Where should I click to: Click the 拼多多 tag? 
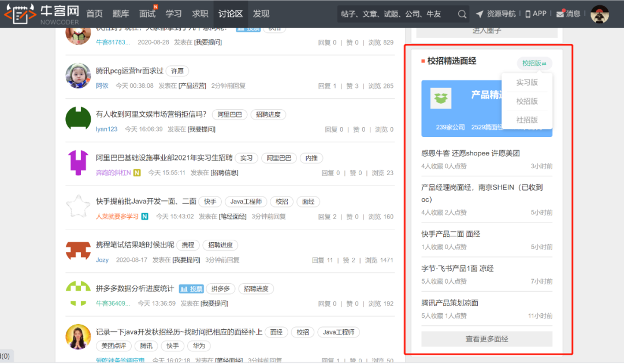(x=221, y=289)
